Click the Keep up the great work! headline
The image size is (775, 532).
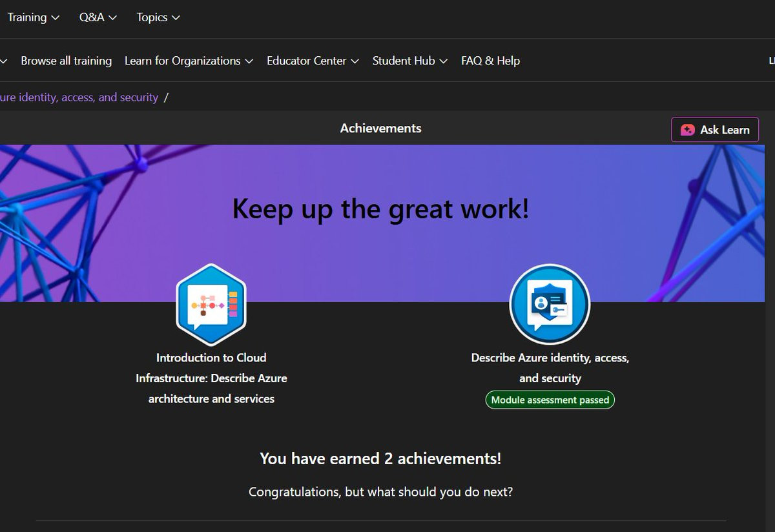381,209
